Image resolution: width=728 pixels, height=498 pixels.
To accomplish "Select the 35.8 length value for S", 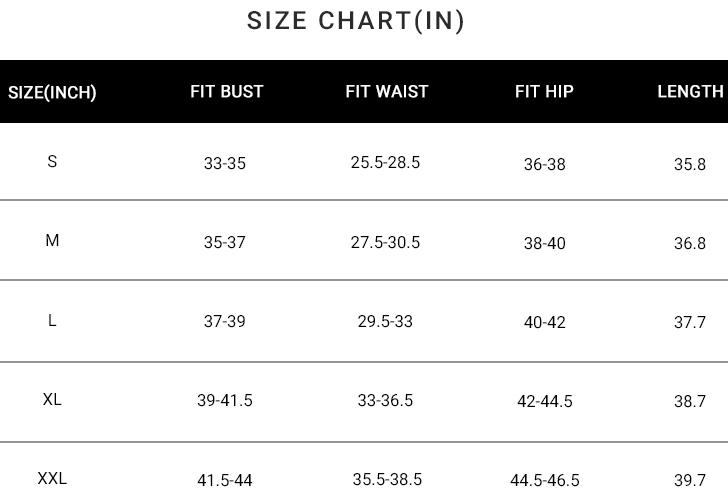I will [690, 164].
